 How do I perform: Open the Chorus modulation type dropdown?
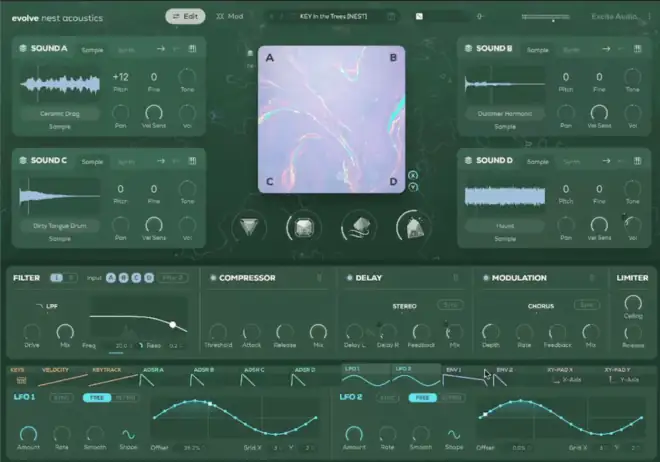click(541, 306)
